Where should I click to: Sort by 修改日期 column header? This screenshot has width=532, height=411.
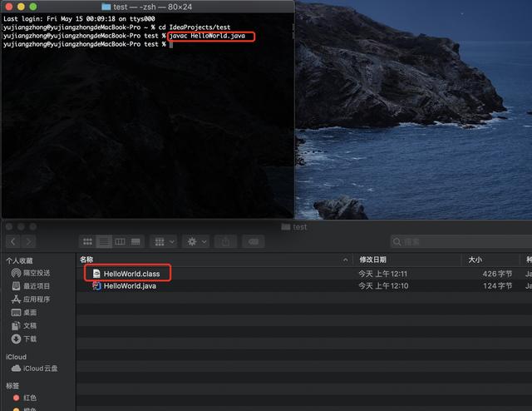373,260
